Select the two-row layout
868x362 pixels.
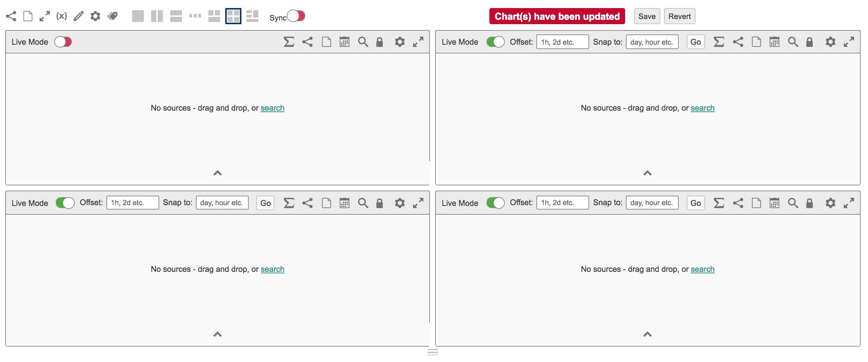pyautogui.click(x=176, y=16)
